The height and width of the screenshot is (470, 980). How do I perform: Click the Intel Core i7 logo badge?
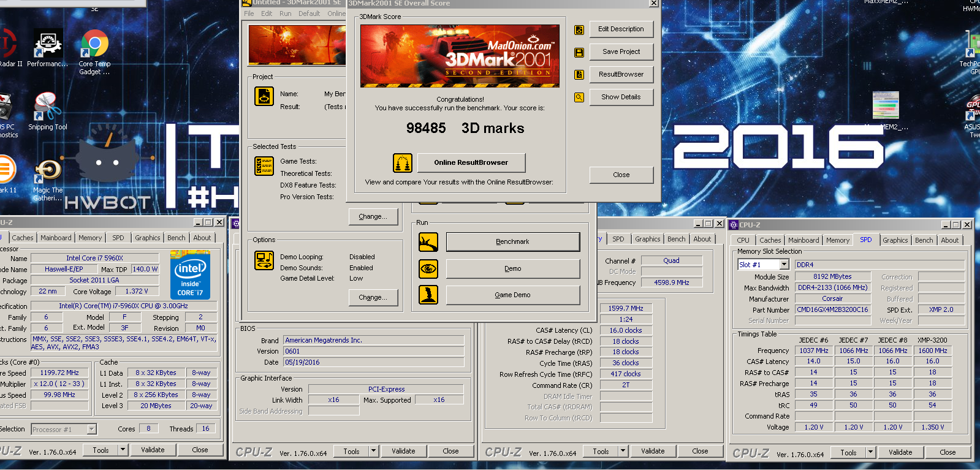click(x=190, y=275)
